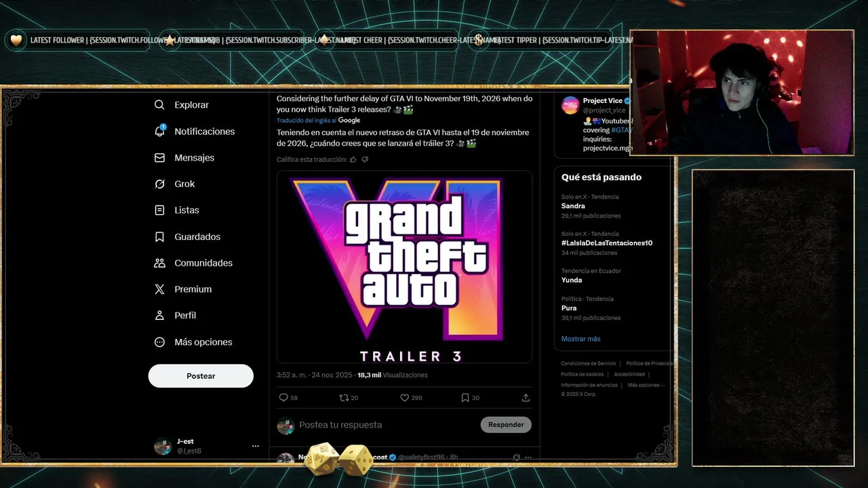Open the Condiciones de Servicio link

point(588,363)
